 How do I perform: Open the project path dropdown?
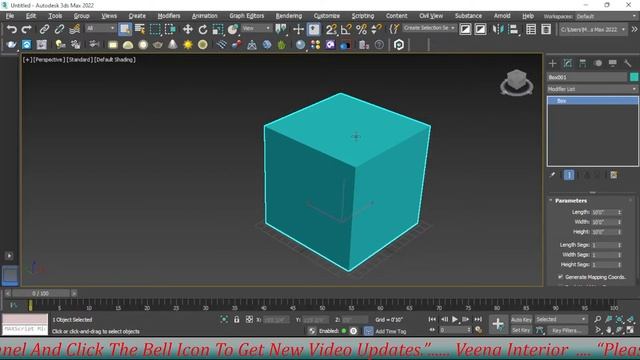pos(593,29)
